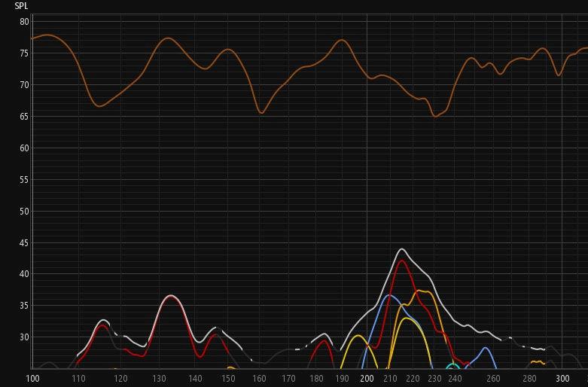The image size is (588, 387).
Task: Click the 160 Hz frequency axis label
Action: (x=260, y=379)
